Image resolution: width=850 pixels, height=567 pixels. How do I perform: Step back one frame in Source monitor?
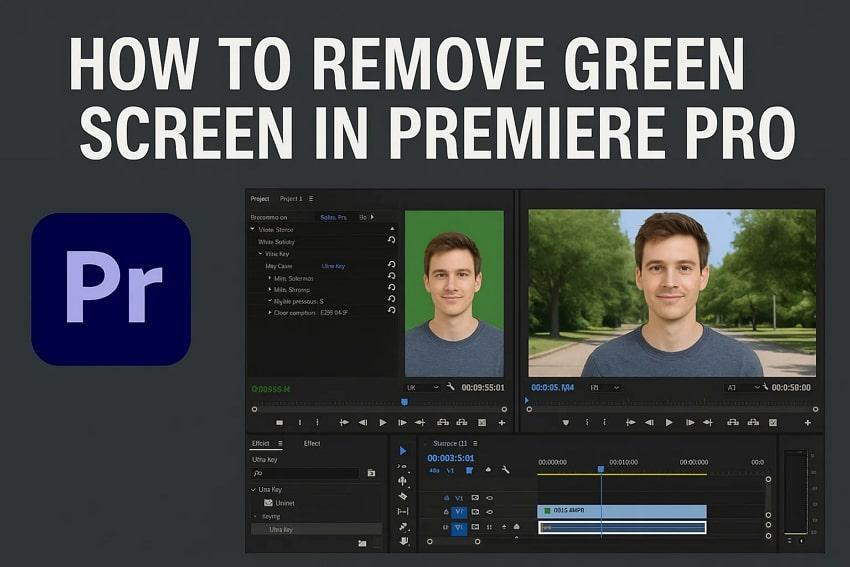363,422
